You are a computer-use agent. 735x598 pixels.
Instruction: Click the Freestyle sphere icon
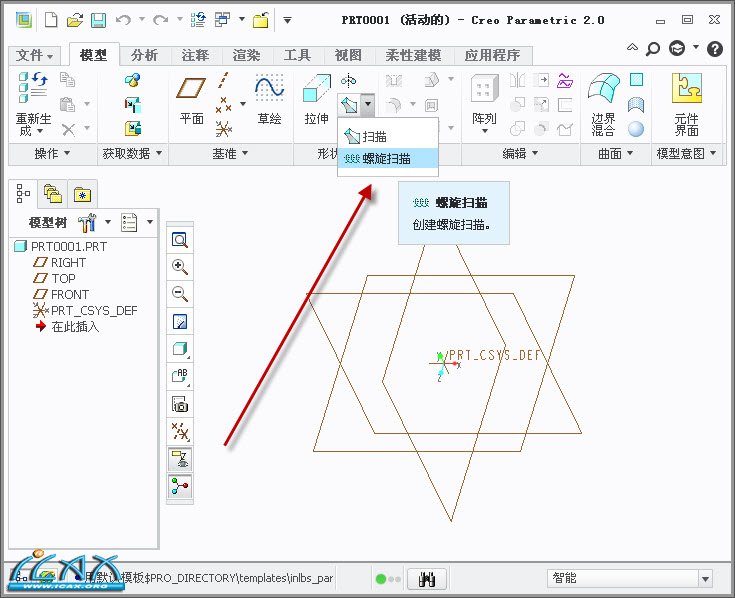pos(636,129)
